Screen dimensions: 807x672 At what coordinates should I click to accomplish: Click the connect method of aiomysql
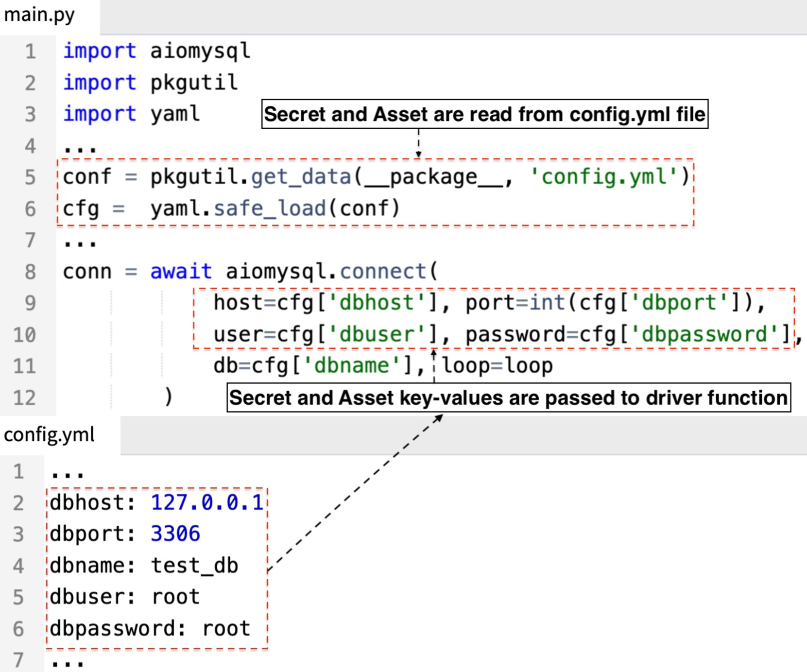coord(383,271)
